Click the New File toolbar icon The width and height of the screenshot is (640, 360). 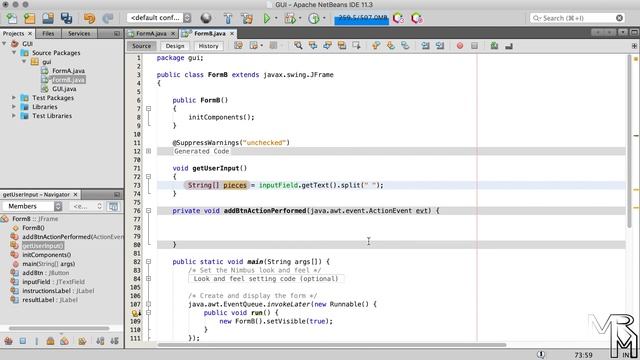(11, 18)
